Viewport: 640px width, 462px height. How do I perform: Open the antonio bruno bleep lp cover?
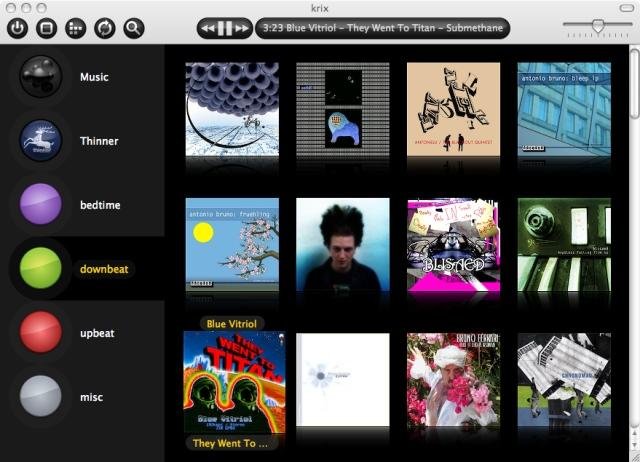564,109
